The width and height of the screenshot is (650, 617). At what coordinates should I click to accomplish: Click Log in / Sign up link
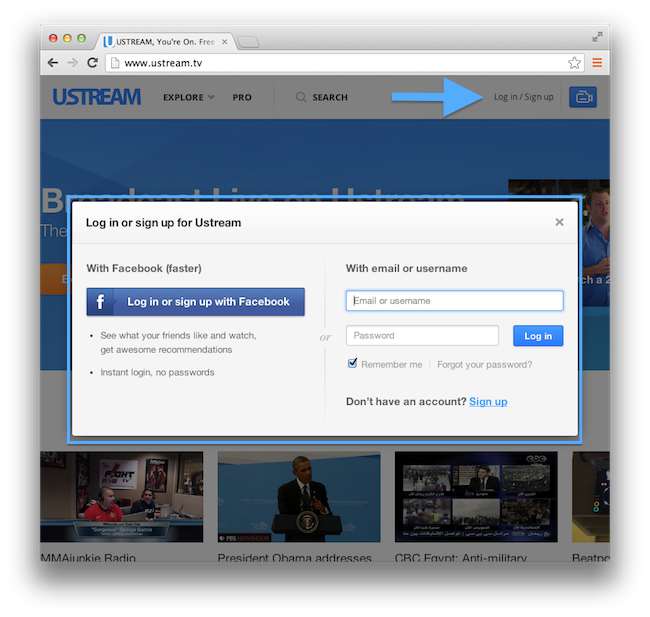[x=524, y=97]
